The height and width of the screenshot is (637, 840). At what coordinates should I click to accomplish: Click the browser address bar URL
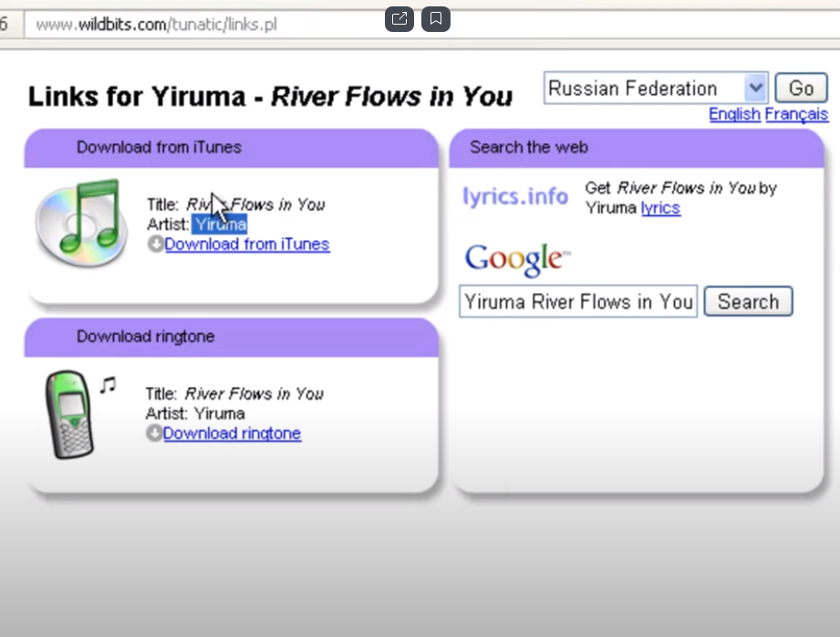click(157, 25)
